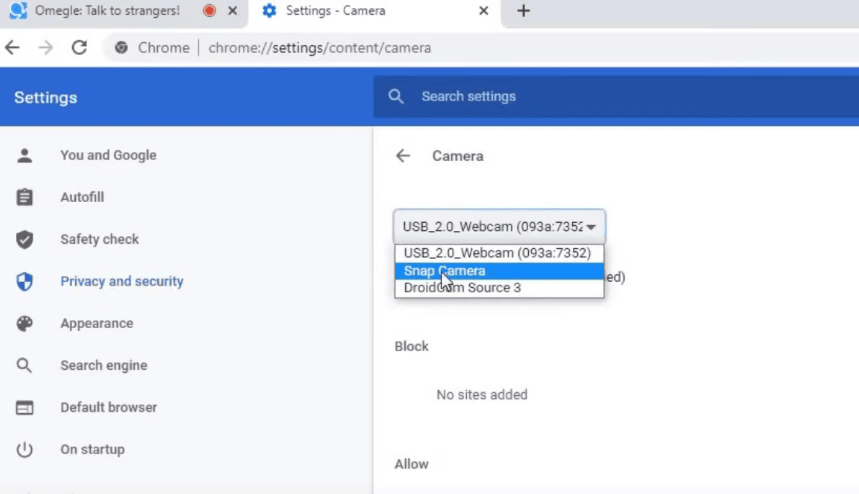Image resolution: width=859 pixels, height=494 pixels.
Task: Open Safety check section
Action: point(100,239)
